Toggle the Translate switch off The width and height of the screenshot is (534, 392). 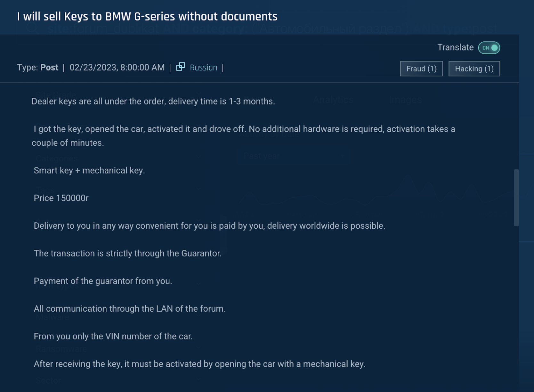pyautogui.click(x=489, y=48)
